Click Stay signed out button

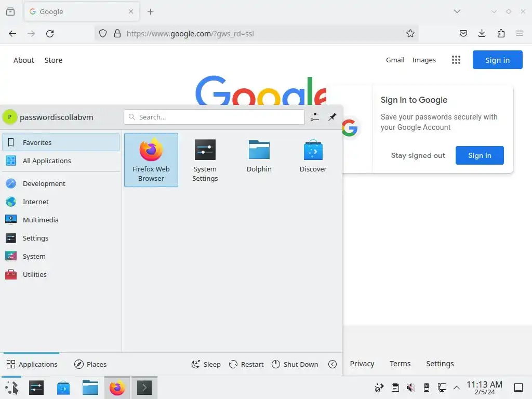[418, 155]
